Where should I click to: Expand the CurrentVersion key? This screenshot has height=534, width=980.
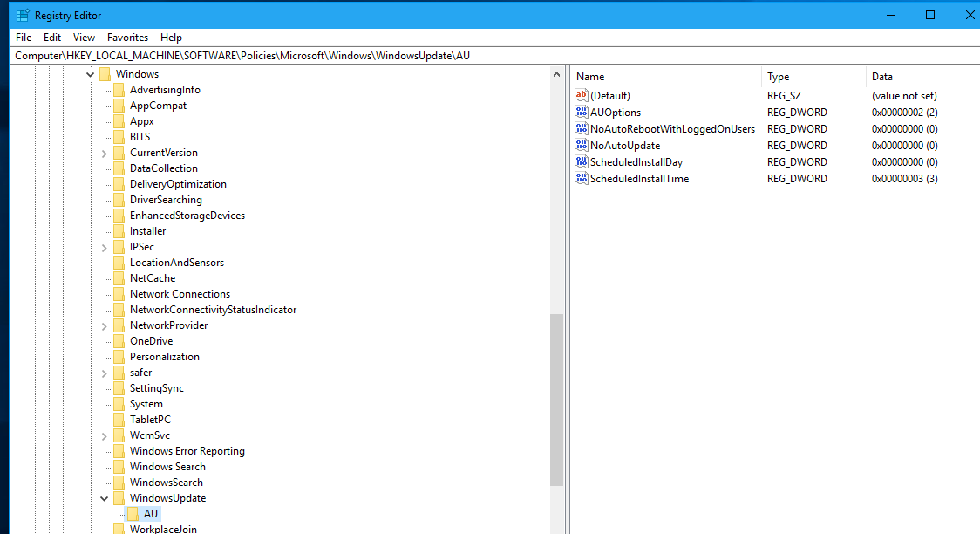coord(105,153)
